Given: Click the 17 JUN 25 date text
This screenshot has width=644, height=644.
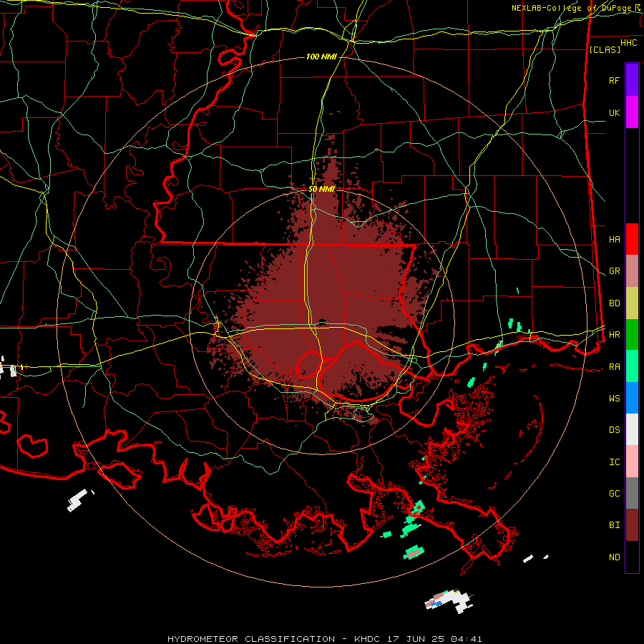Looking at the screenshot, I should click(x=415, y=639).
